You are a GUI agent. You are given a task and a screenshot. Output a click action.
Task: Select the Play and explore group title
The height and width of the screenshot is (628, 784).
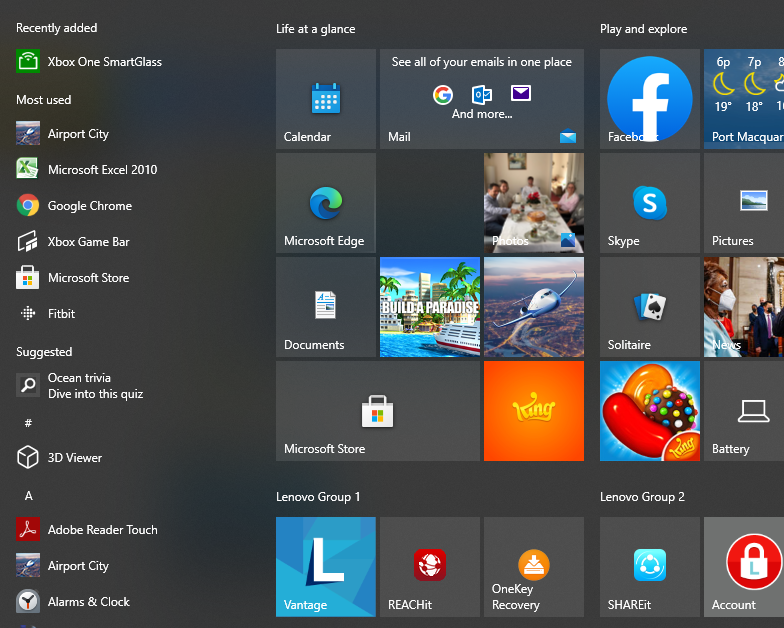[x=644, y=29]
